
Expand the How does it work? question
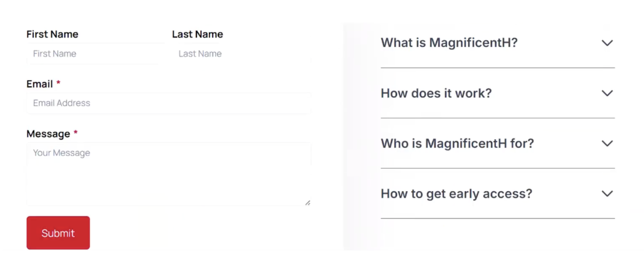click(436, 94)
